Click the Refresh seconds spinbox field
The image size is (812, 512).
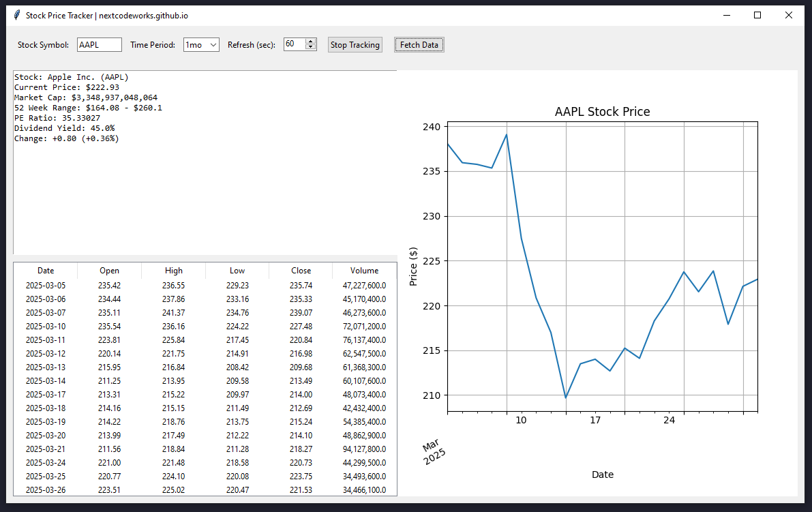294,44
